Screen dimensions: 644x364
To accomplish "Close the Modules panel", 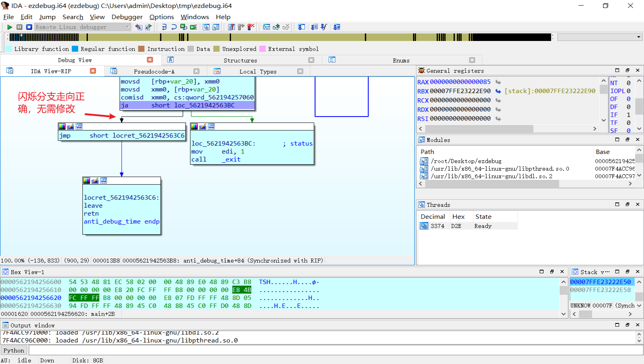I will click(638, 140).
